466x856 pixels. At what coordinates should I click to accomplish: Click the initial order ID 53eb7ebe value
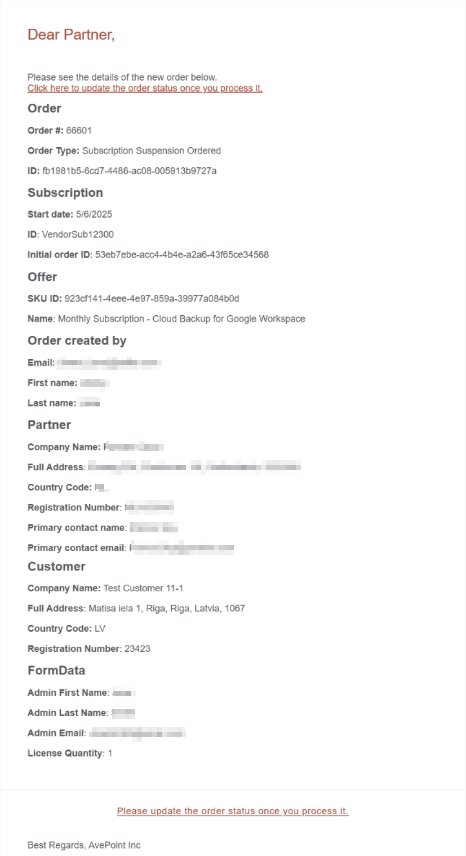(x=182, y=254)
